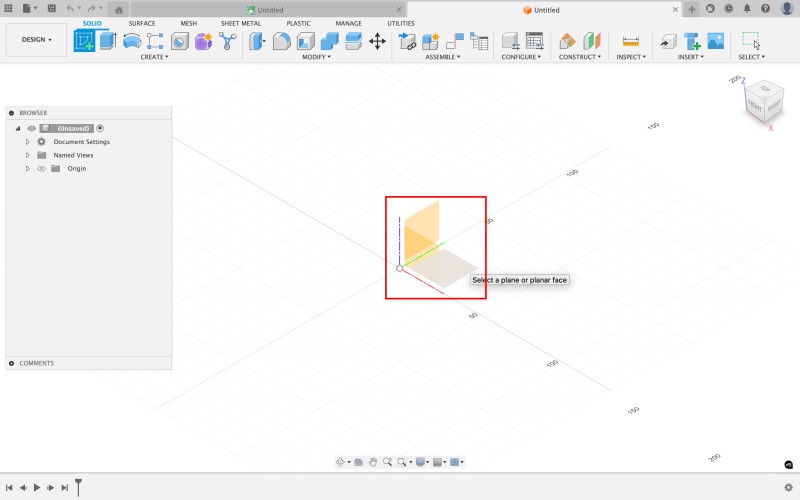Open the Change Parameters table icon
The height and width of the screenshot is (500, 800).
click(x=534, y=41)
